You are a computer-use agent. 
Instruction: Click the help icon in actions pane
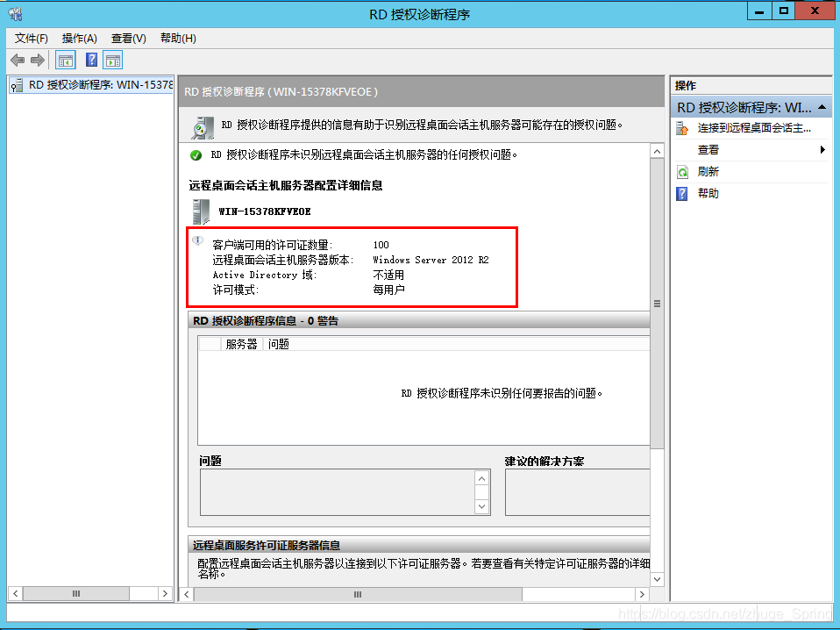click(682, 194)
